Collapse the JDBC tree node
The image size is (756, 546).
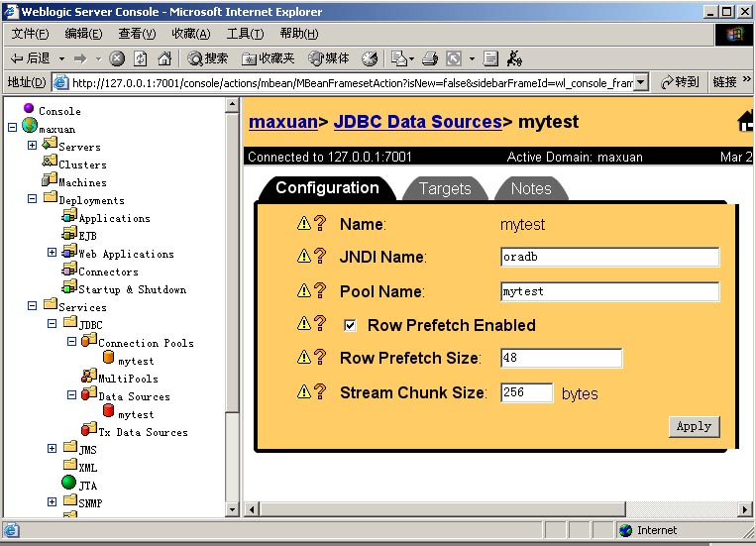tap(53, 324)
